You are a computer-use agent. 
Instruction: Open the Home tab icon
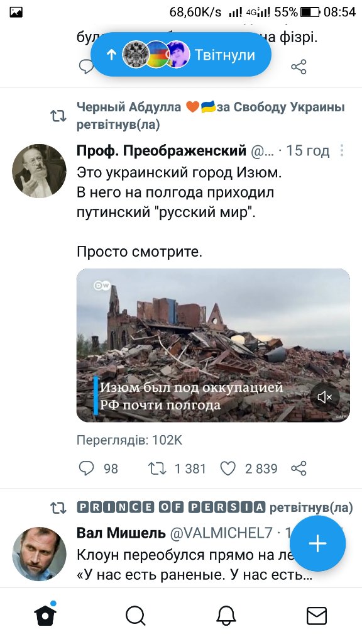[x=45, y=614]
